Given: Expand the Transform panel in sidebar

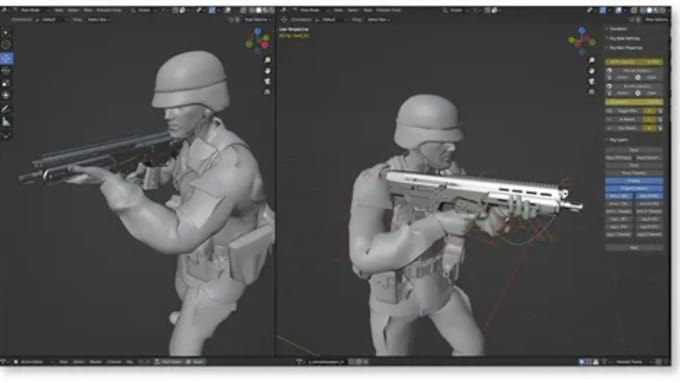Looking at the screenshot, I should coord(618,29).
